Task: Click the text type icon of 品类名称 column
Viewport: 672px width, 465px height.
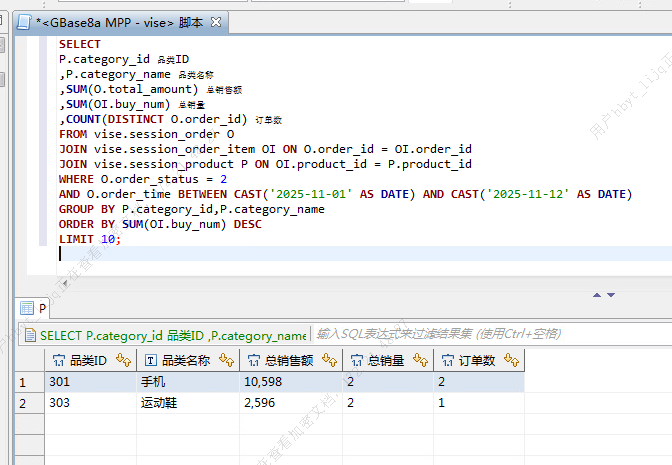Action: tap(150, 361)
